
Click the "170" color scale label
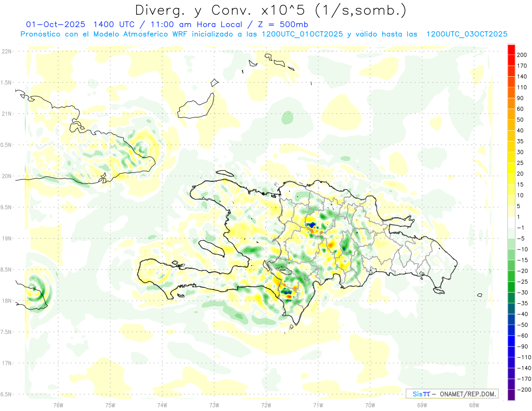tap(522, 66)
